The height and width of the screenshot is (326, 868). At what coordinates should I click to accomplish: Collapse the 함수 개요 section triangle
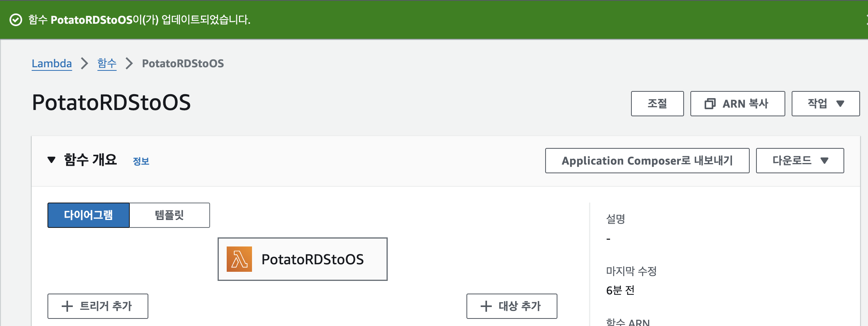51,160
